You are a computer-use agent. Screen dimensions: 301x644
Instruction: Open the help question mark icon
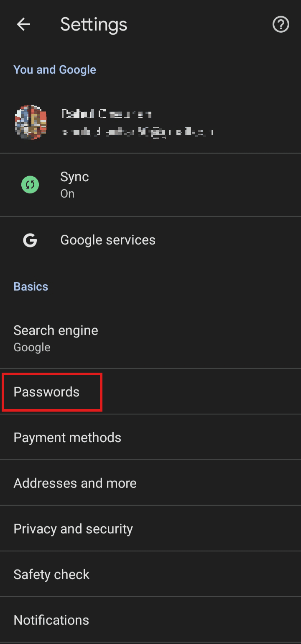tap(281, 25)
